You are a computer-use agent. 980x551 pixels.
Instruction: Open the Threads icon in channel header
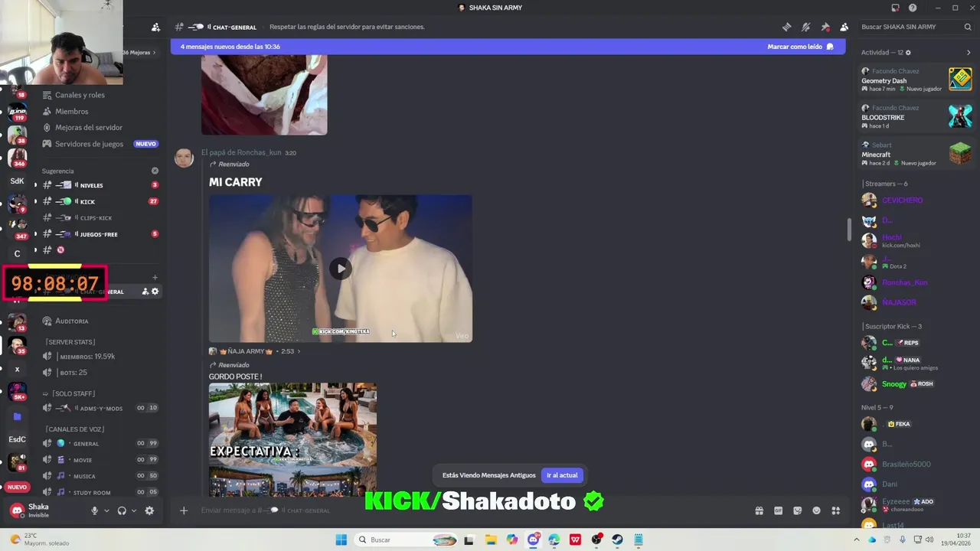pos(786,27)
